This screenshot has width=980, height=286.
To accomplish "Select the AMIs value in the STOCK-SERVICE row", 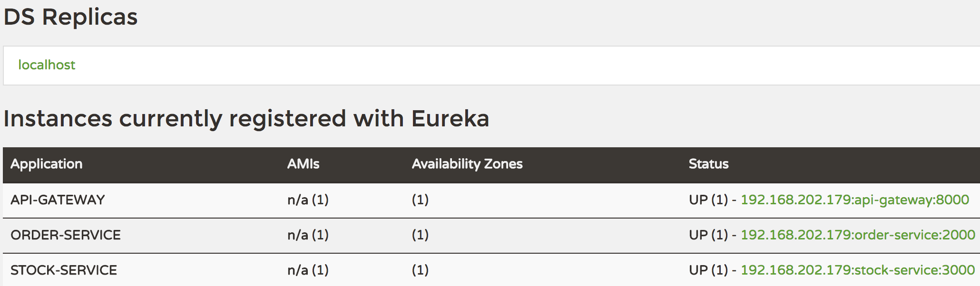I will coord(308,270).
